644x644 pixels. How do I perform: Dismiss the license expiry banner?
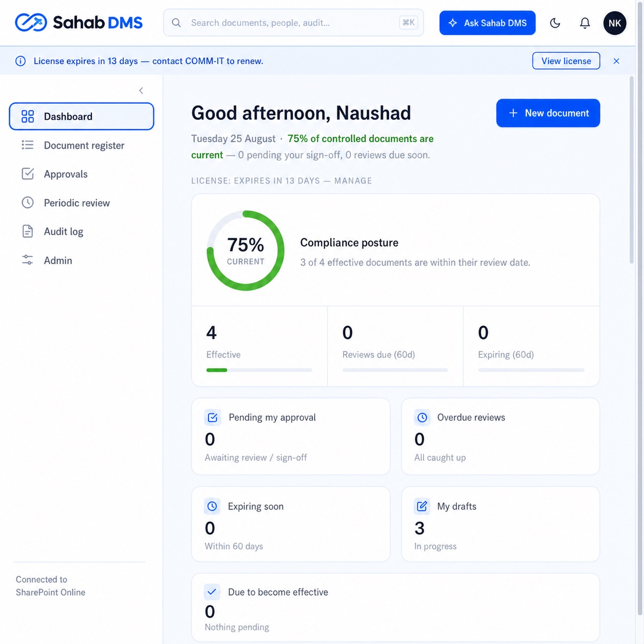click(616, 61)
